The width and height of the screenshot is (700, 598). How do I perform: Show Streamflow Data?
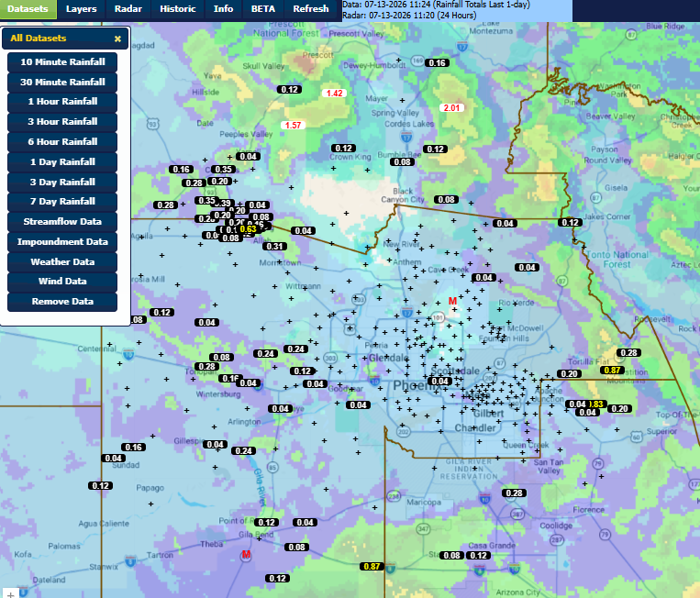click(x=62, y=222)
